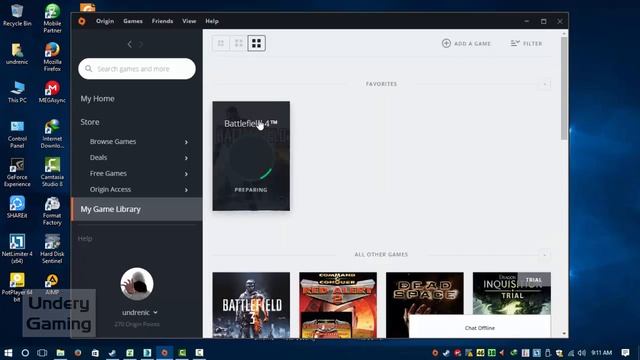Open the Hard Disk Sentinel desktop icon
640x360 pixels.
pyautogui.click(x=52, y=249)
